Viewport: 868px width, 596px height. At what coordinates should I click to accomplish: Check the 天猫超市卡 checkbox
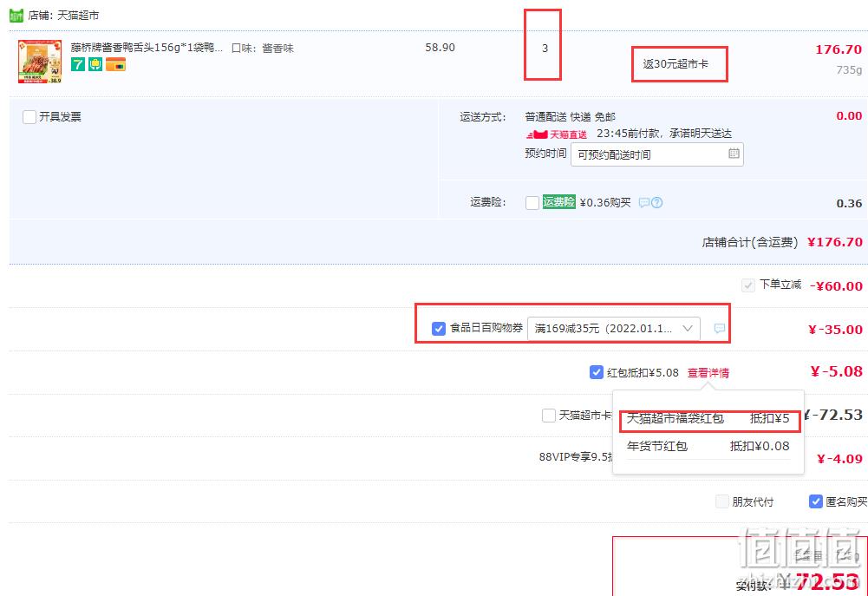pos(549,416)
